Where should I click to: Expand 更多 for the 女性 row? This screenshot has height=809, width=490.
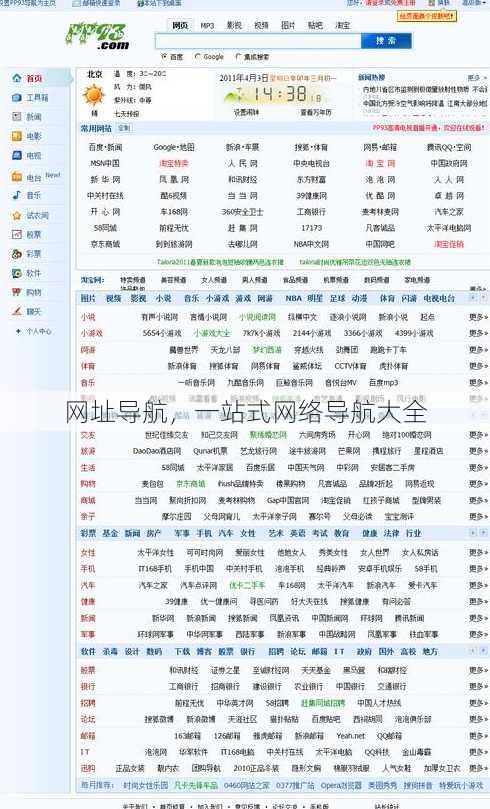click(x=478, y=553)
